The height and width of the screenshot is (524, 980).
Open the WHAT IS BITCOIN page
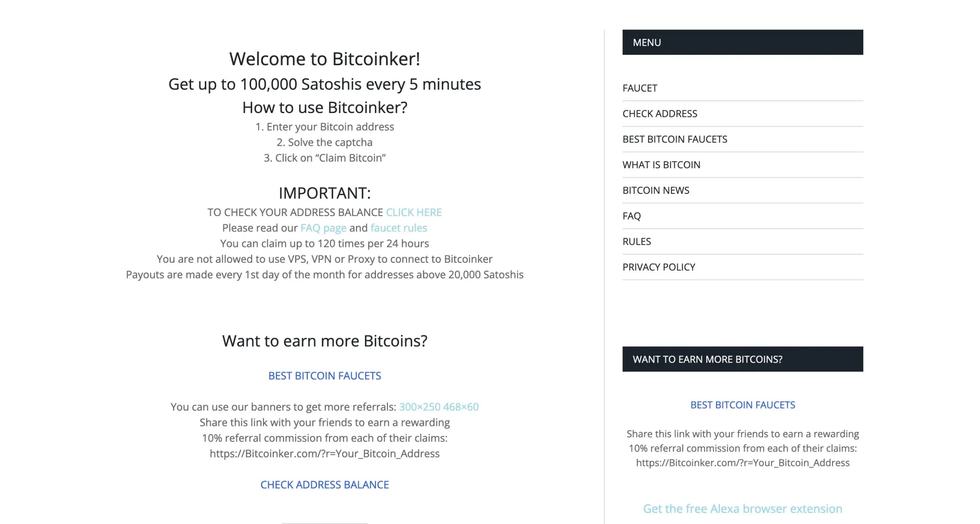click(661, 165)
